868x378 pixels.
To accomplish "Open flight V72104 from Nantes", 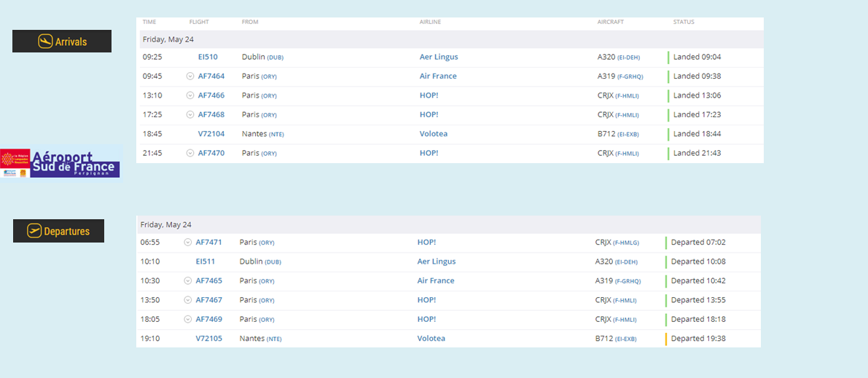I will click(211, 134).
